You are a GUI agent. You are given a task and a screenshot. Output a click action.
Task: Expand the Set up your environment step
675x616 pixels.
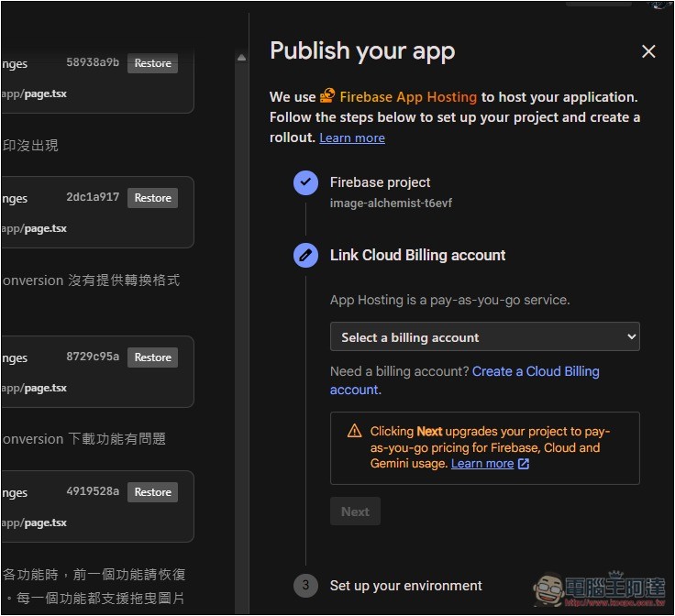(405, 586)
